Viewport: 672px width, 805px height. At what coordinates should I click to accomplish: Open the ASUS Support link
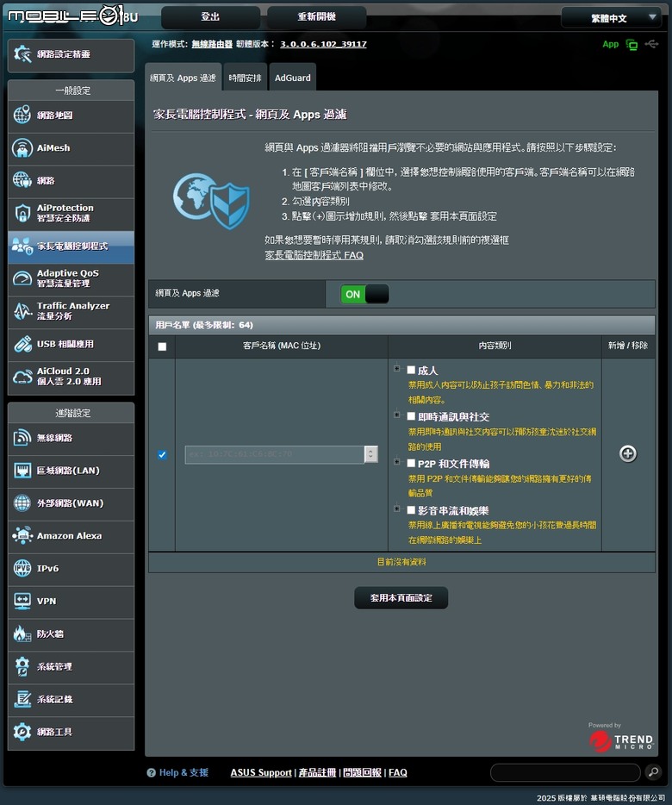tap(261, 772)
